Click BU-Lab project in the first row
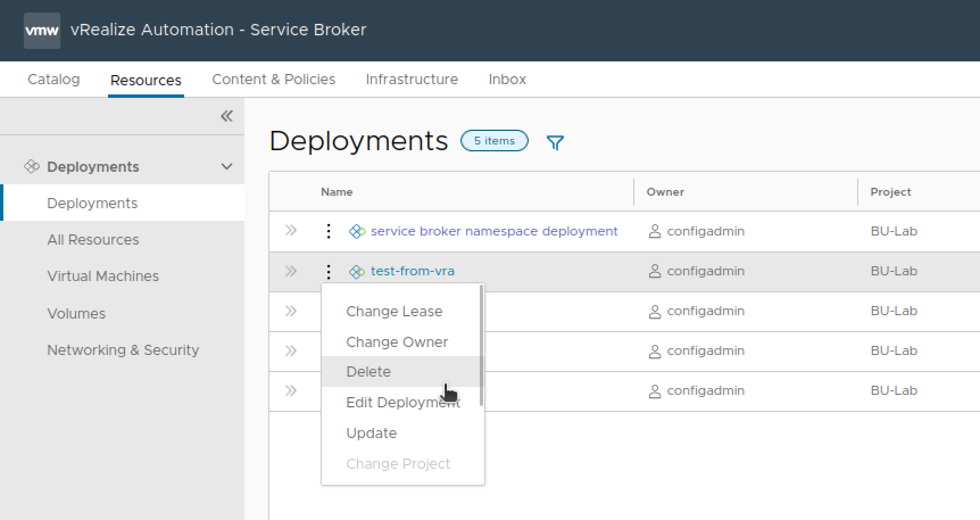Viewport: 980px width, 520px height. point(894,231)
